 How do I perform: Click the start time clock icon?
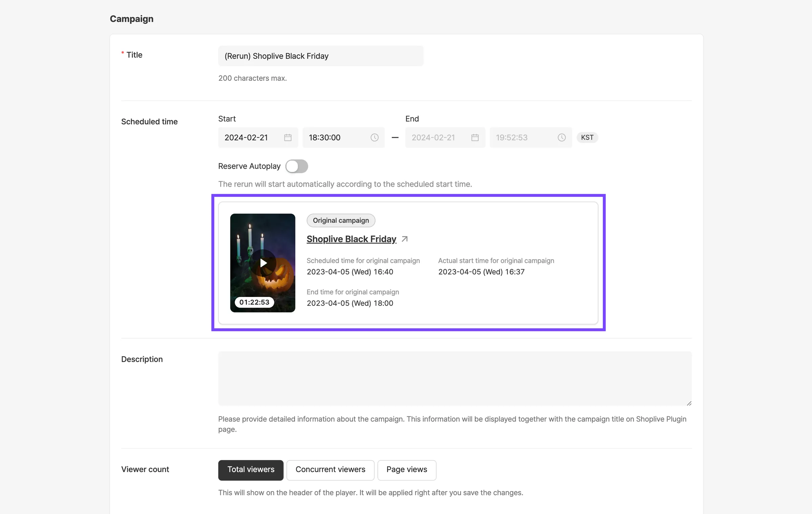pos(374,138)
